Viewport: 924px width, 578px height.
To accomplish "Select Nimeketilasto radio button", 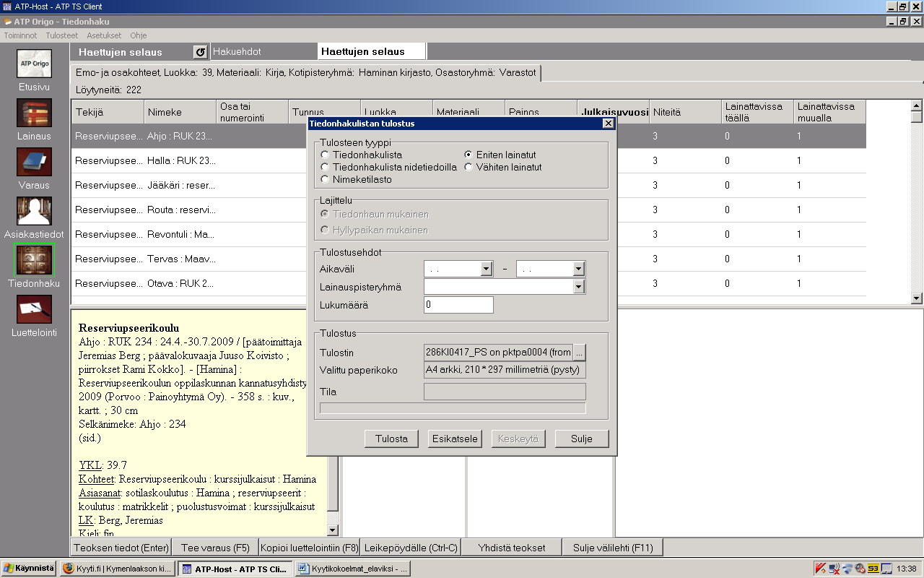I will click(x=325, y=179).
